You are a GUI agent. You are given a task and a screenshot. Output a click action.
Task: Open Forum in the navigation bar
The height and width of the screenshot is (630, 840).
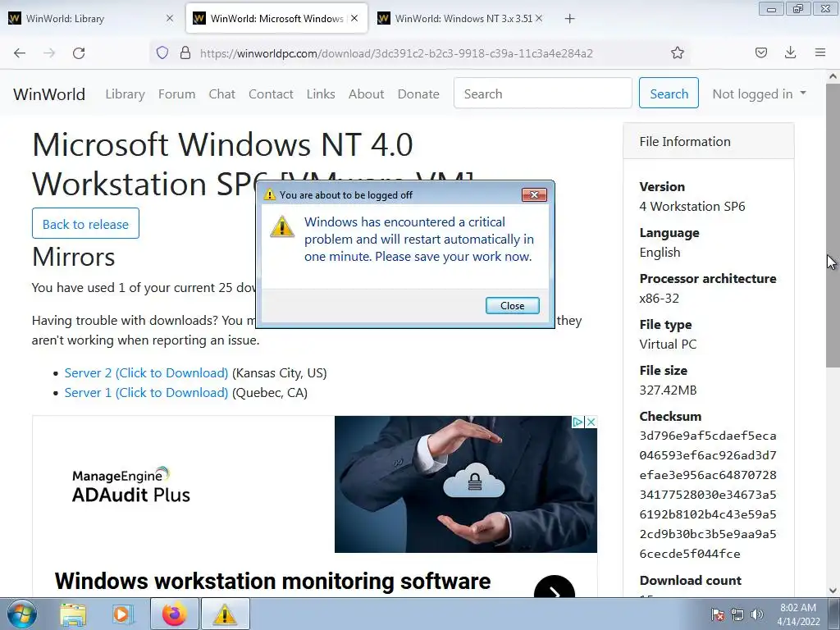(x=177, y=94)
